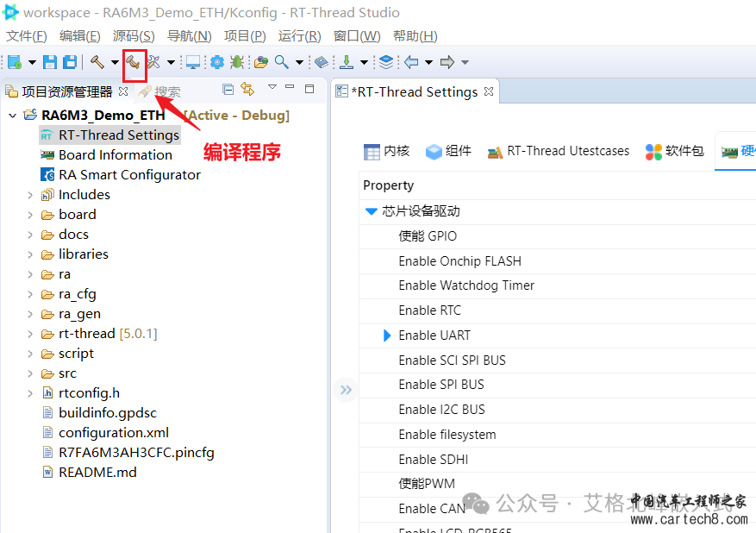Open the 运行(R) menu
The image size is (756, 533).
(299, 36)
